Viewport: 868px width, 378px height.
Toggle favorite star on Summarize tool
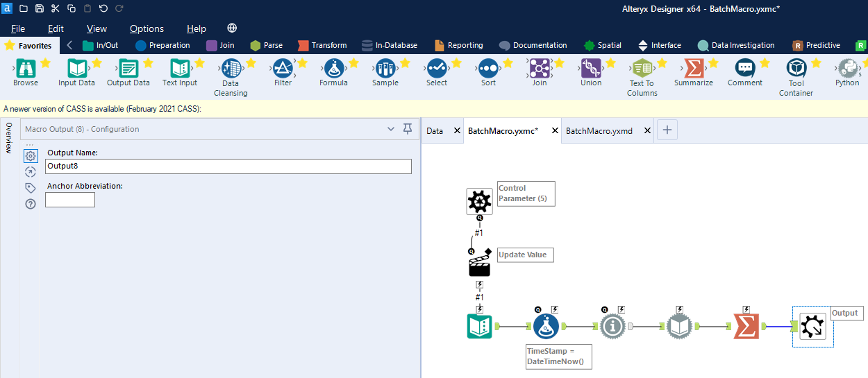point(713,63)
